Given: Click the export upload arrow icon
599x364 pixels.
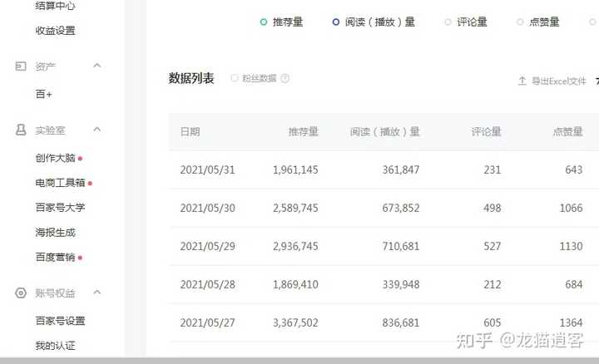Looking at the screenshot, I should tap(522, 81).
